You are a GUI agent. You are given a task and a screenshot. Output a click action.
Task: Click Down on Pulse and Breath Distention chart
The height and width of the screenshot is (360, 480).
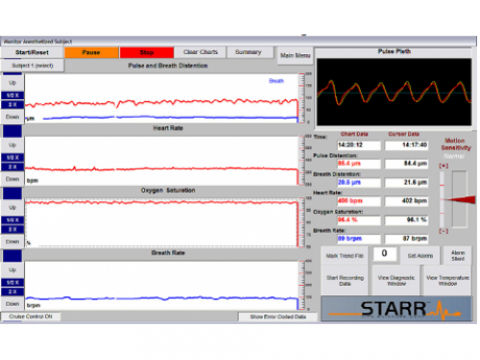(12, 117)
